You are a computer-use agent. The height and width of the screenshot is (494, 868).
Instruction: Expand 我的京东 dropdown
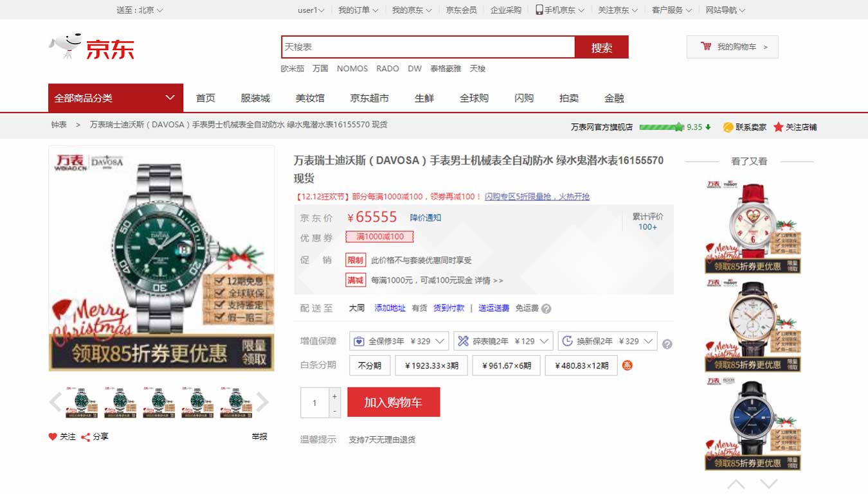pyautogui.click(x=412, y=10)
